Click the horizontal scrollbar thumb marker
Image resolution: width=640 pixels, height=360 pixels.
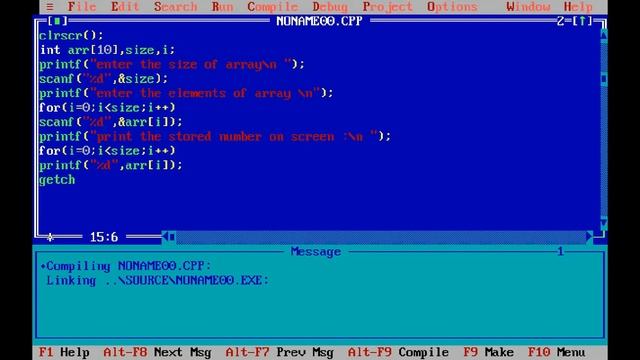pyautogui.click(x=172, y=237)
